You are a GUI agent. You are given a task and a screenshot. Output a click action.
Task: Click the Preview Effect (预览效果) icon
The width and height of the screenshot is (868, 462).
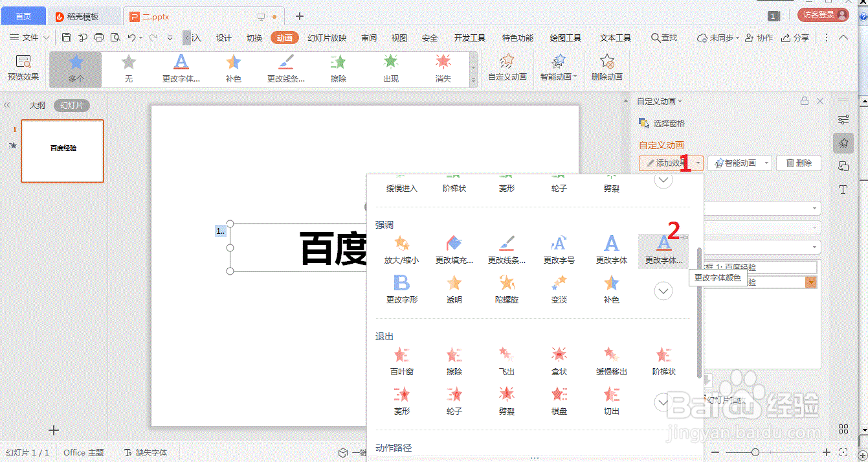pyautogui.click(x=23, y=68)
